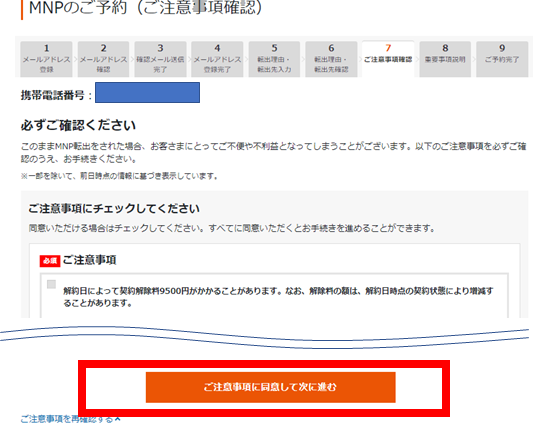Open the ご注意事項を再確認する link
Screen dimensions: 533x439
pyautogui.click(x=67, y=419)
